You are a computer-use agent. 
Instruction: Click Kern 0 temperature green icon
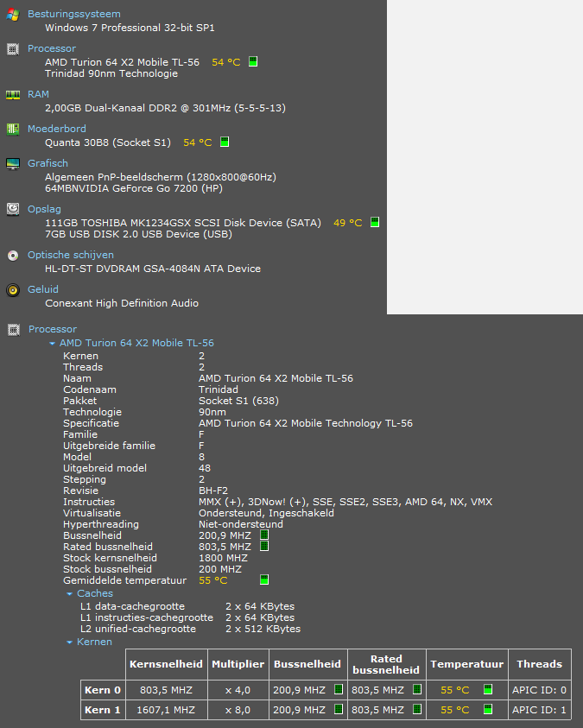(x=488, y=689)
